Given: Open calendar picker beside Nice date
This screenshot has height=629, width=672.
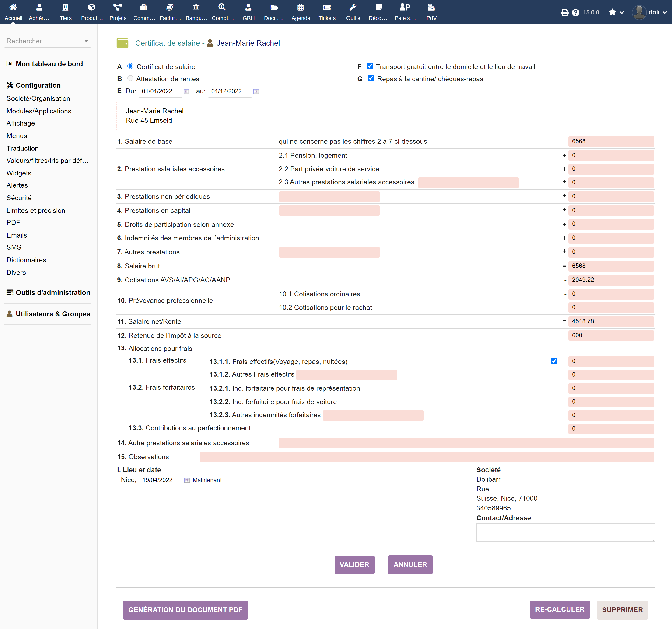Looking at the screenshot, I should tap(187, 480).
